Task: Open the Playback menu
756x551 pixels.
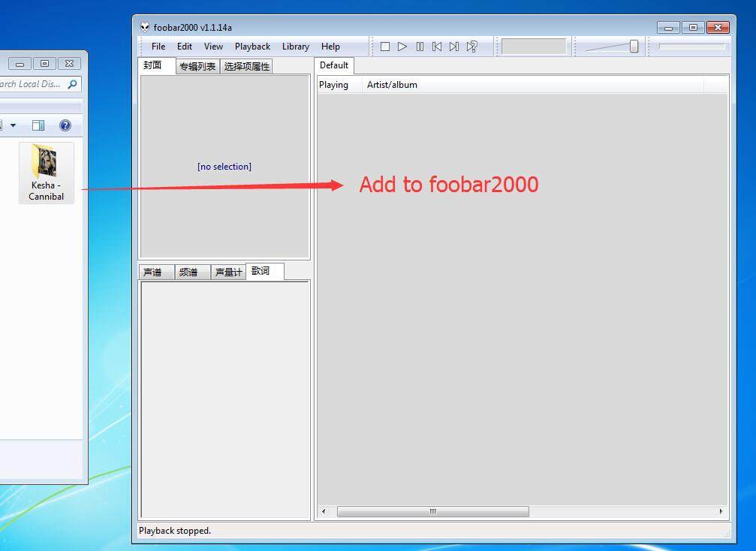Action: pyautogui.click(x=252, y=47)
